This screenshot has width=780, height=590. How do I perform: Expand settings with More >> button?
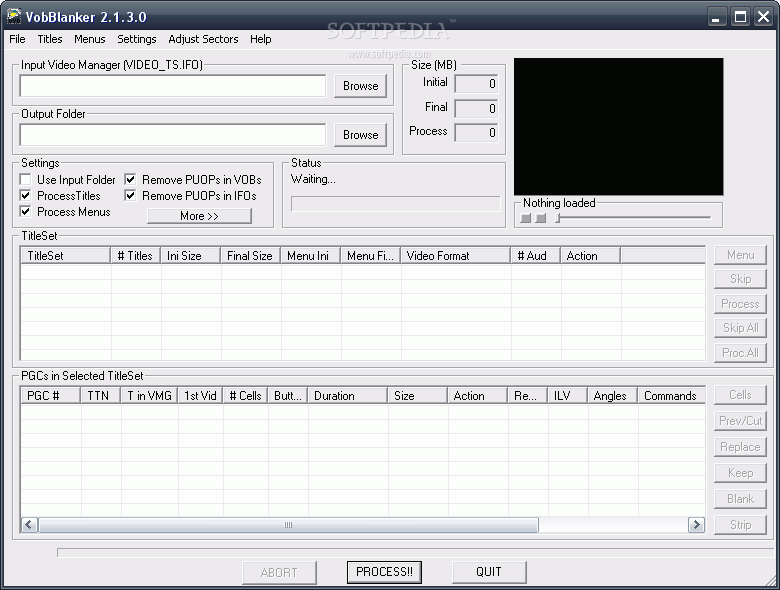click(199, 216)
